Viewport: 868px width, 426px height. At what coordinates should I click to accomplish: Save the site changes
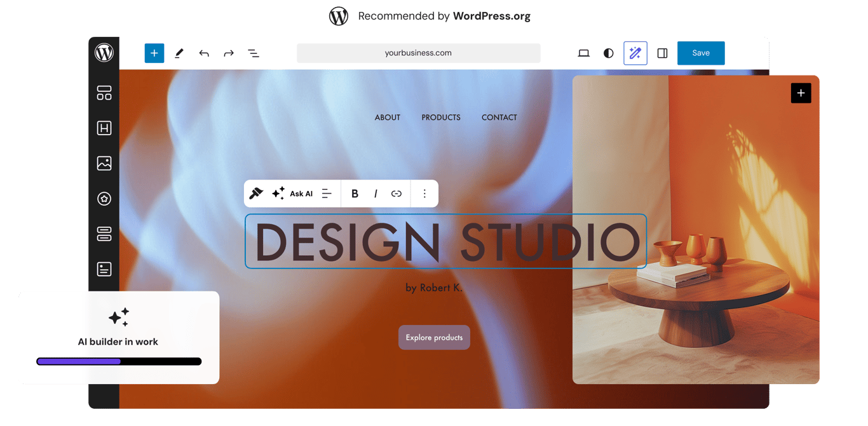click(x=701, y=53)
